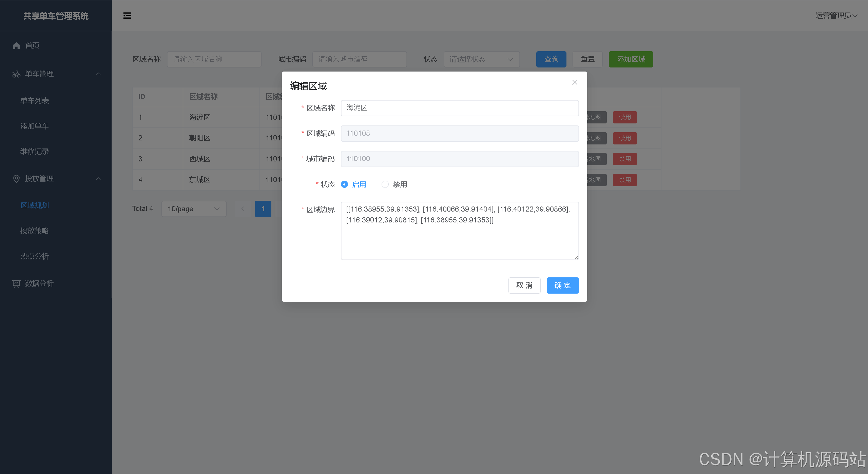This screenshot has height=474, width=868.
Task: Click the bicycle icon beside 单车管理
Action: [x=16, y=74]
